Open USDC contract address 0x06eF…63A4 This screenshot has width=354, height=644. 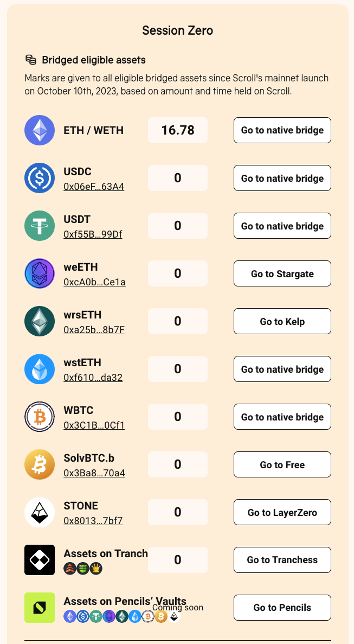pyautogui.click(x=94, y=187)
